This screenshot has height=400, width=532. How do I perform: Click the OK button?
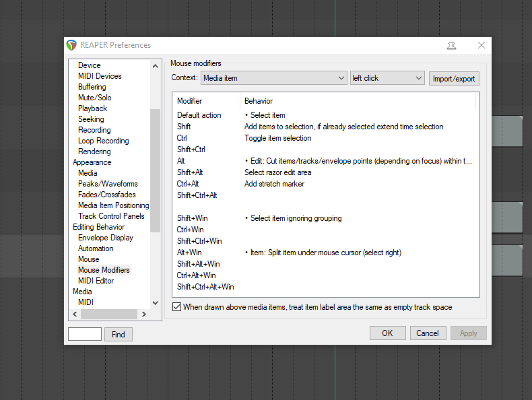pyautogui.click(x=387, y=333)
